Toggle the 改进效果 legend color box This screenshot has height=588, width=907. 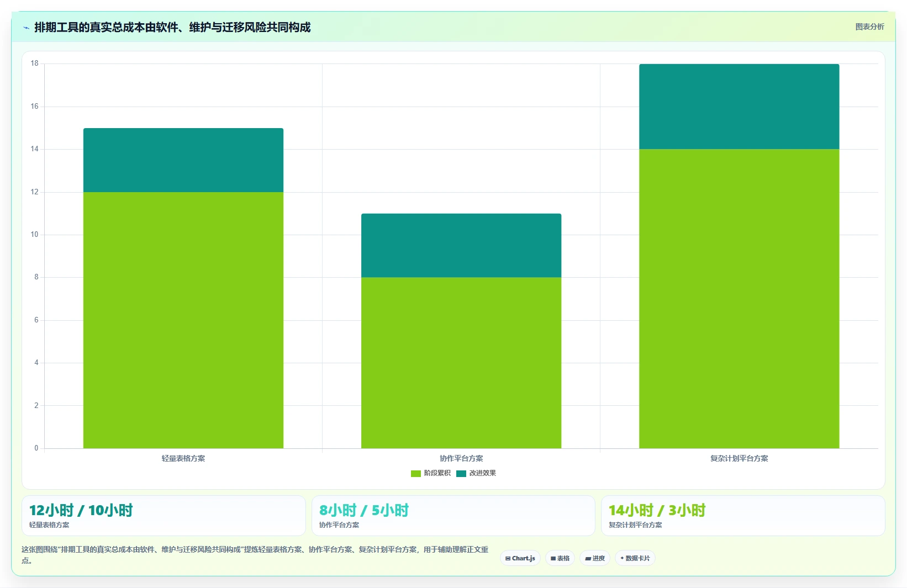point(461,473)
